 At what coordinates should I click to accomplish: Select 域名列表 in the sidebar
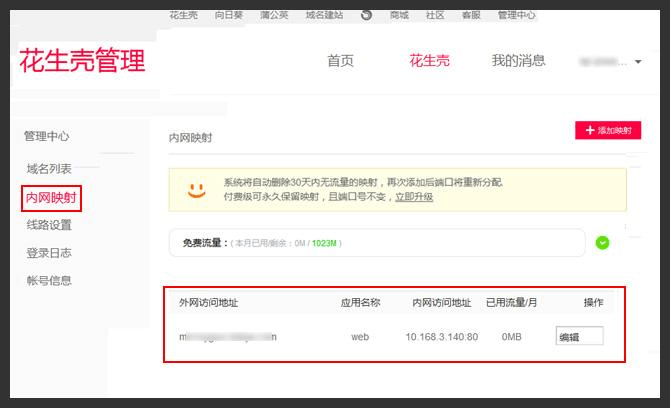click(x=49, y=169)
